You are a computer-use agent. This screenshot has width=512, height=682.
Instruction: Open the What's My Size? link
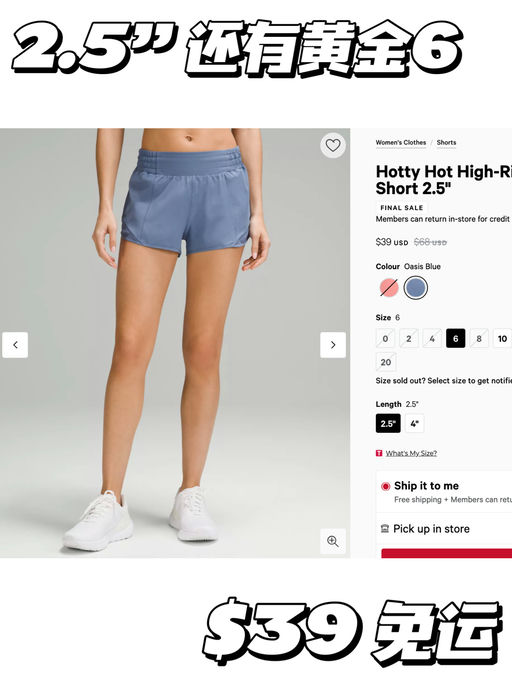click(x=411, y=453)
